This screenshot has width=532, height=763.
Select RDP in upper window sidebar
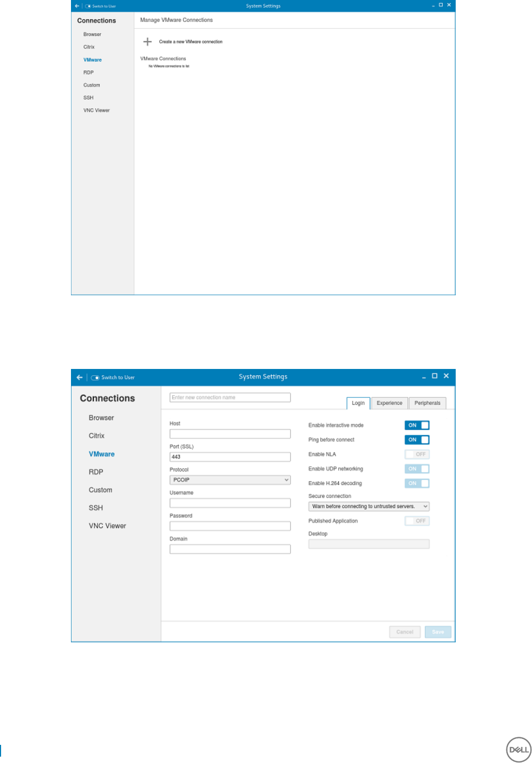[89, 73]
